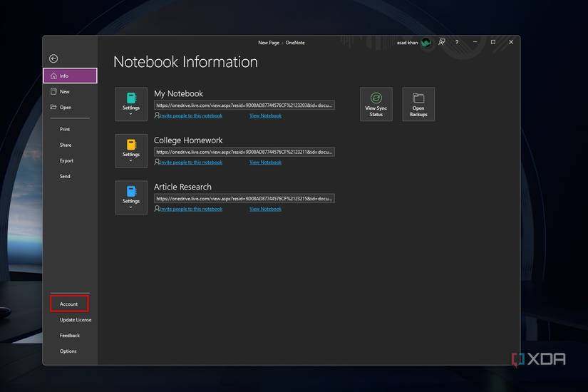Image resolution: width=588 pixels, height=392 pixels.
Task: Click the Open Backups button
Action: (x=418, y=104)
